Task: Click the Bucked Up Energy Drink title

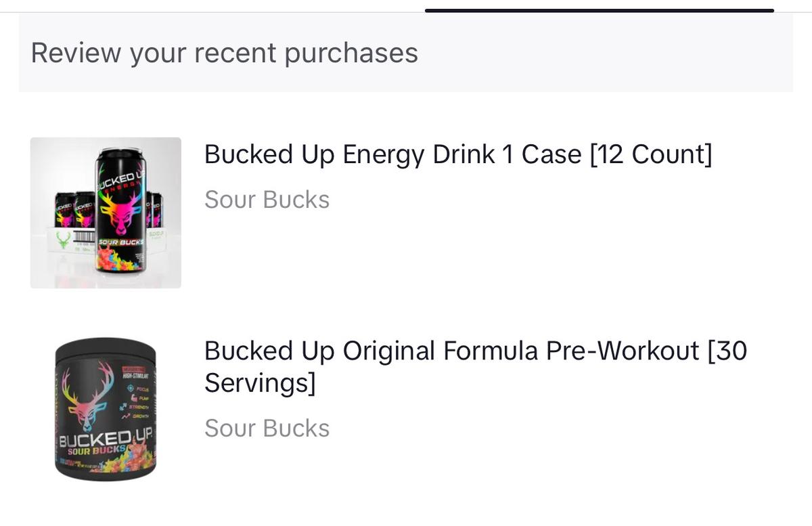Action: [x=458, y=154]
